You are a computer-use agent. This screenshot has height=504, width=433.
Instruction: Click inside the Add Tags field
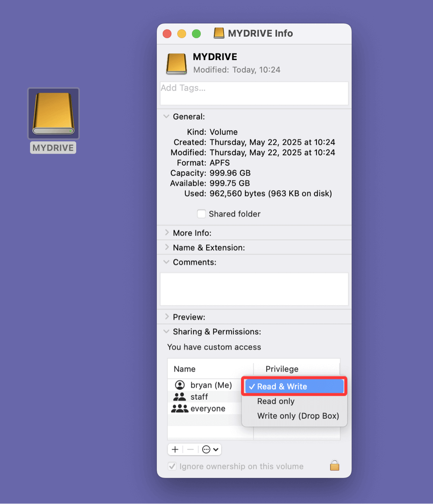tap(254, 93)
